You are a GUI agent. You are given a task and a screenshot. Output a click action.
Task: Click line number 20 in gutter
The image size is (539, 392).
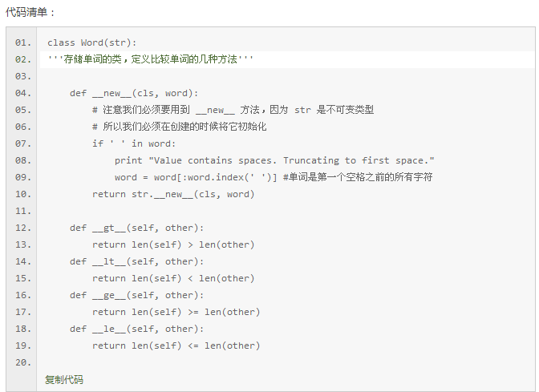(x=23, y=362)
